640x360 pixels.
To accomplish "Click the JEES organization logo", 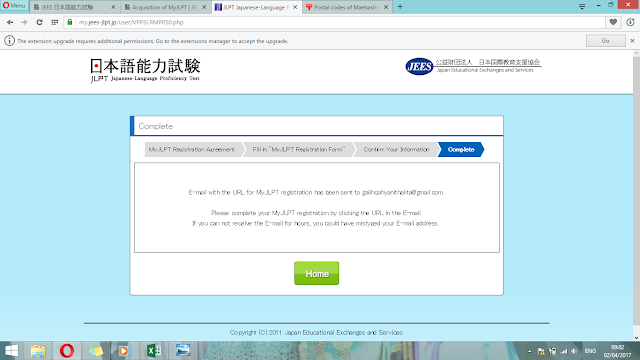I will (473, 66).
